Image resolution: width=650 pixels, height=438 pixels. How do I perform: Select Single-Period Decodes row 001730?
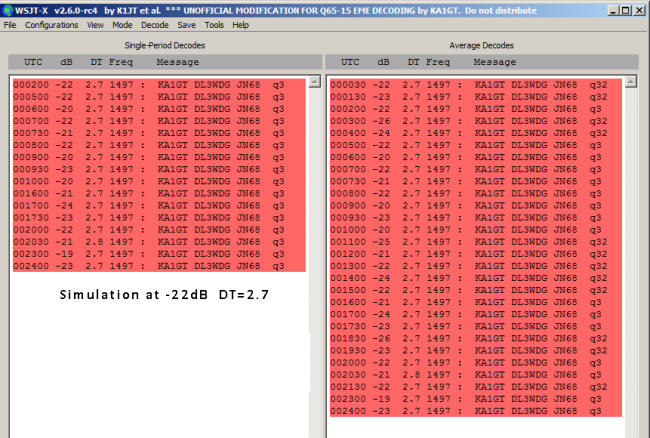(159, 218)
